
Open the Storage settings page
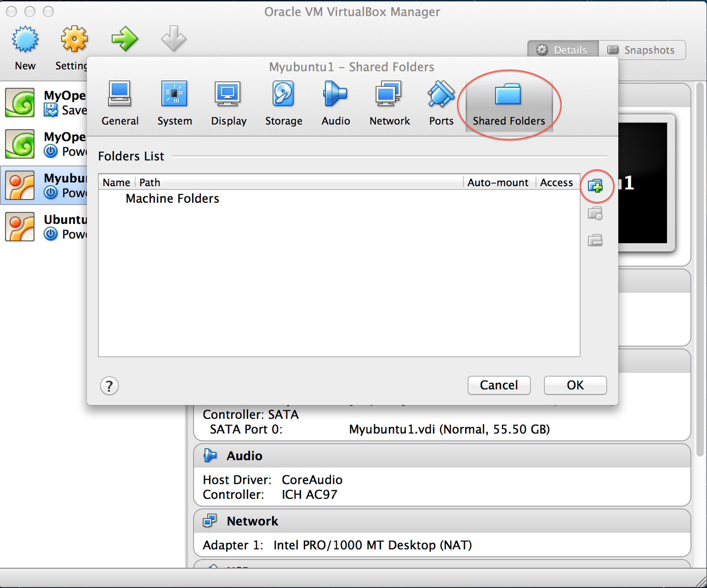283,102
